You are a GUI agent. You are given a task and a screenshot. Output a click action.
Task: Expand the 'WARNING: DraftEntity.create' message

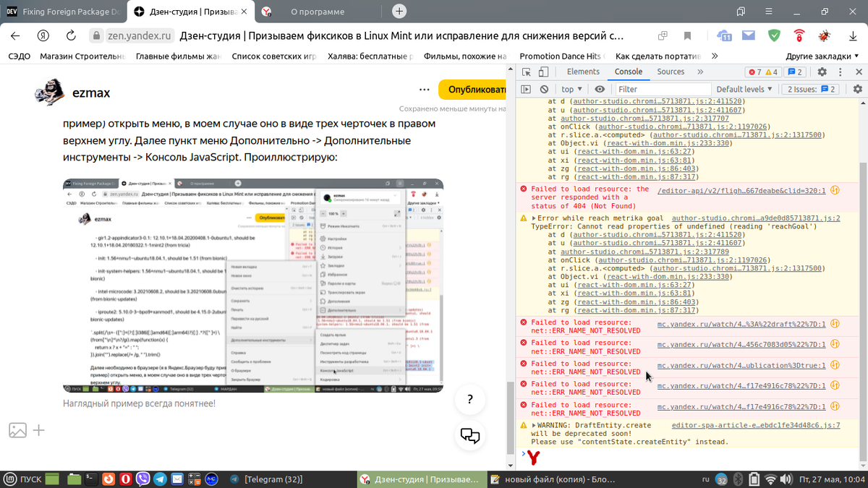(534, 425)
